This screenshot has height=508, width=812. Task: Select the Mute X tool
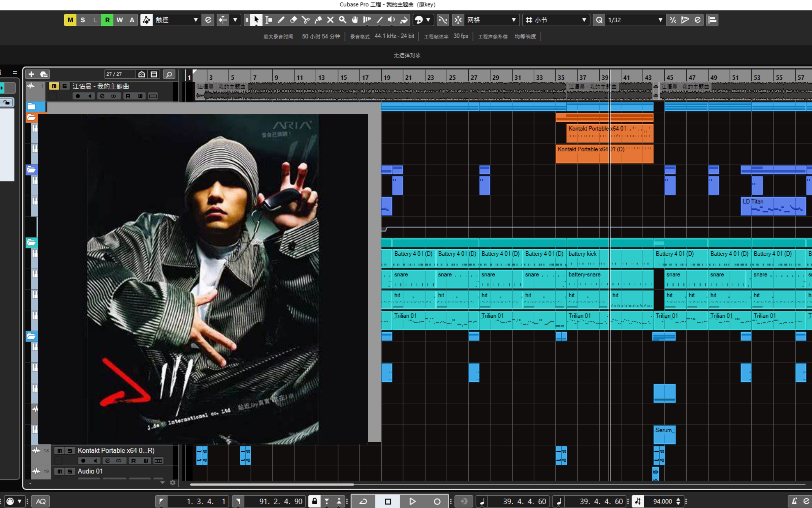coord(330,20)
